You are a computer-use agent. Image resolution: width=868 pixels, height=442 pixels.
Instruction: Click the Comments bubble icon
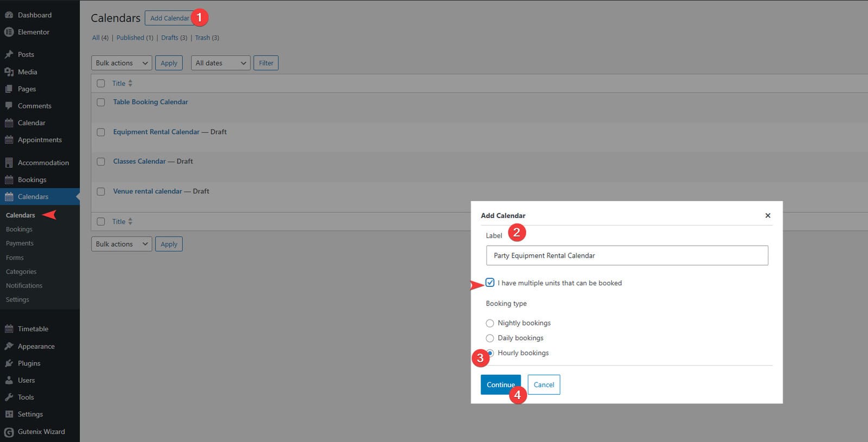click(x=9, y=106)
